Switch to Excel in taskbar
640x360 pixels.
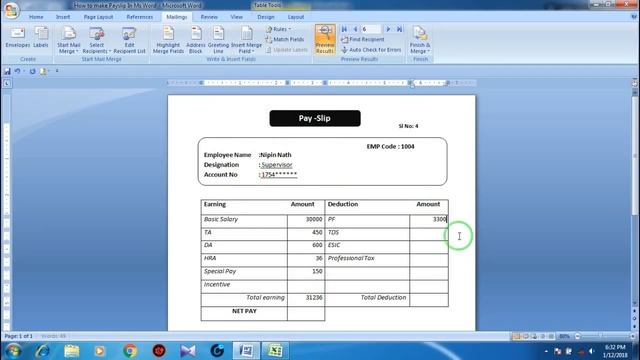(x=275, y=351)
